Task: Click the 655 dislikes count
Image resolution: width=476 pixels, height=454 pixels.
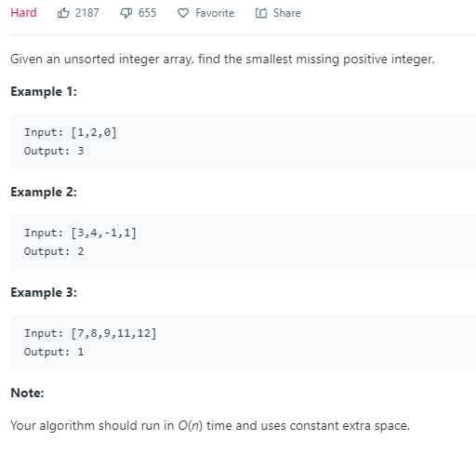Action: 147,13
